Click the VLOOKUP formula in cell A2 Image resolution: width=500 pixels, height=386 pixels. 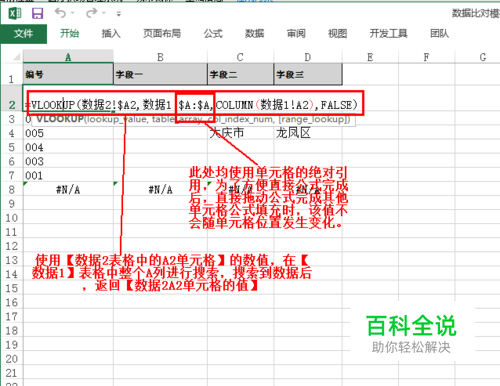(x=192, y=105)
